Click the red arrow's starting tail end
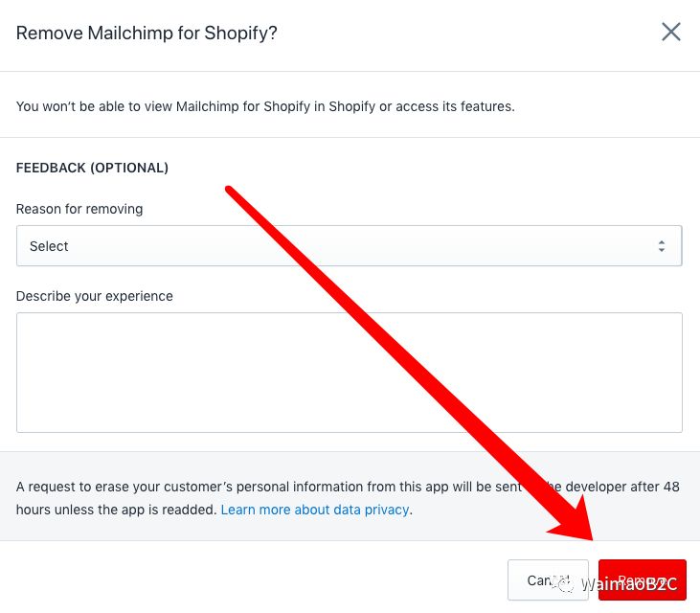The image size is (700, 613). click(x=230, y=189)
